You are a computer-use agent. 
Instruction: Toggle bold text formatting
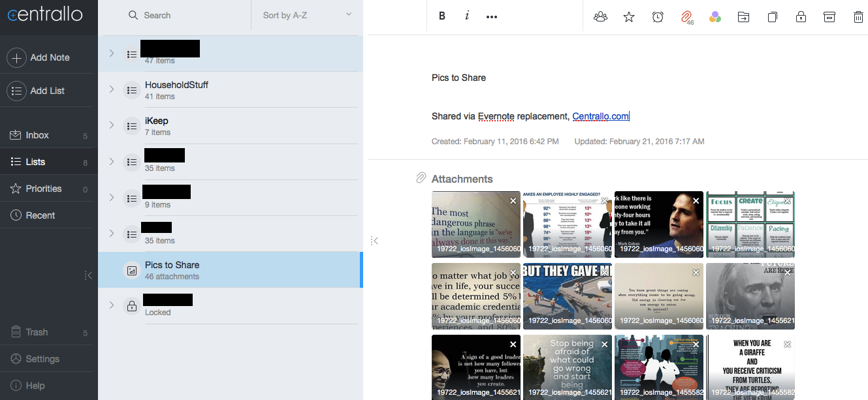coord(442,16)
